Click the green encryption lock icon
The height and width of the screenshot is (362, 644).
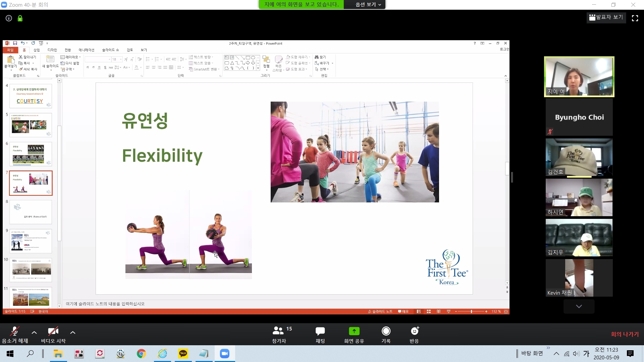coord(20,18)
